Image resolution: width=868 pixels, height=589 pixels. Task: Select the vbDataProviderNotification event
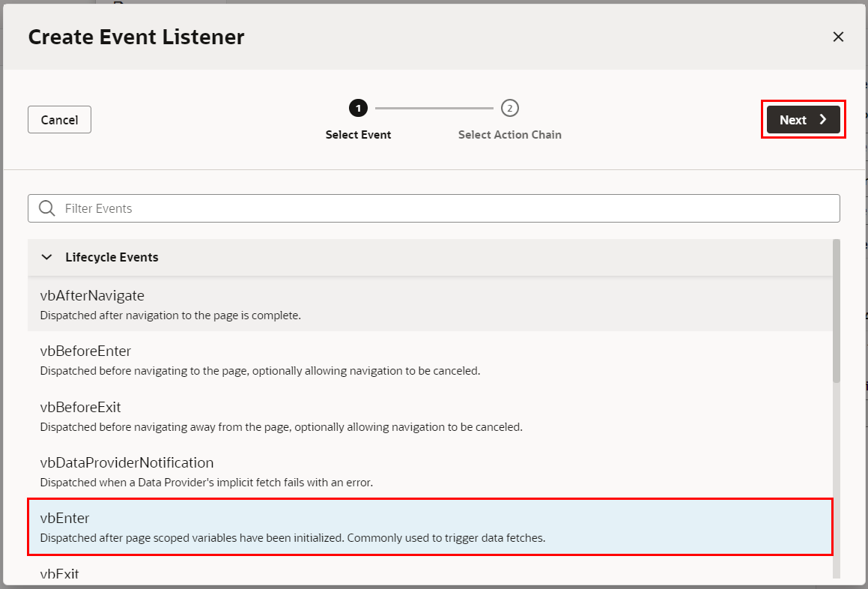tap(127, 463)
